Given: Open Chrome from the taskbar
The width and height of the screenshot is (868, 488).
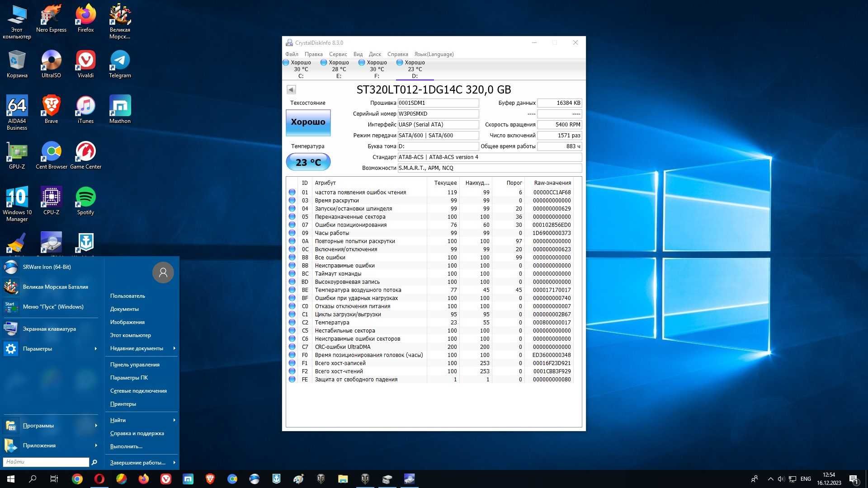Looking at the screenshot, I should [x=77, y=479].
